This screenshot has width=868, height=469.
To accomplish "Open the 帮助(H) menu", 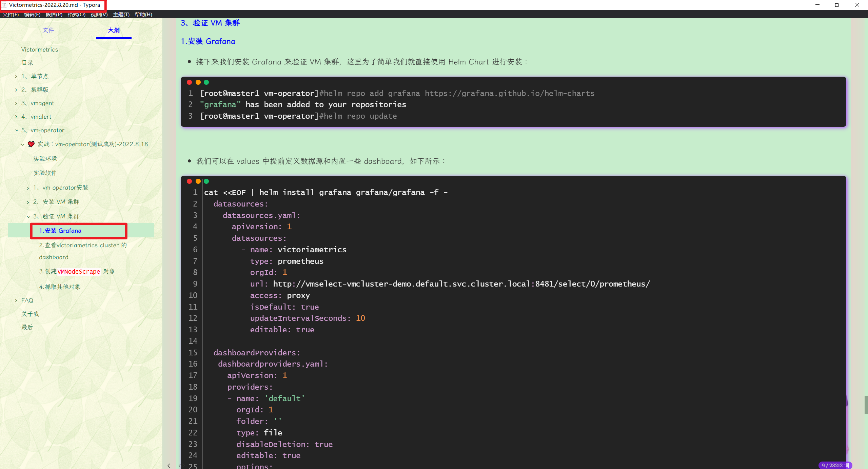I will pyautogui.click(x=143, y=15).
